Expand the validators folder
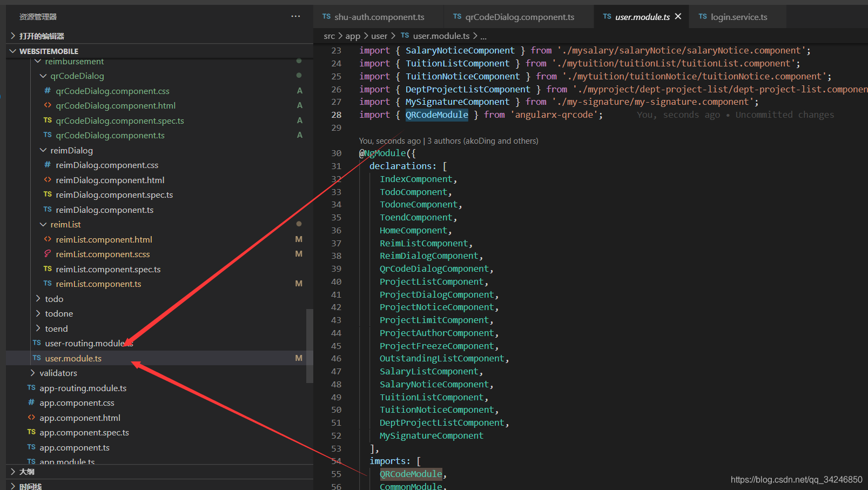This screenshot has width=868, height=490. coord(58,373)
